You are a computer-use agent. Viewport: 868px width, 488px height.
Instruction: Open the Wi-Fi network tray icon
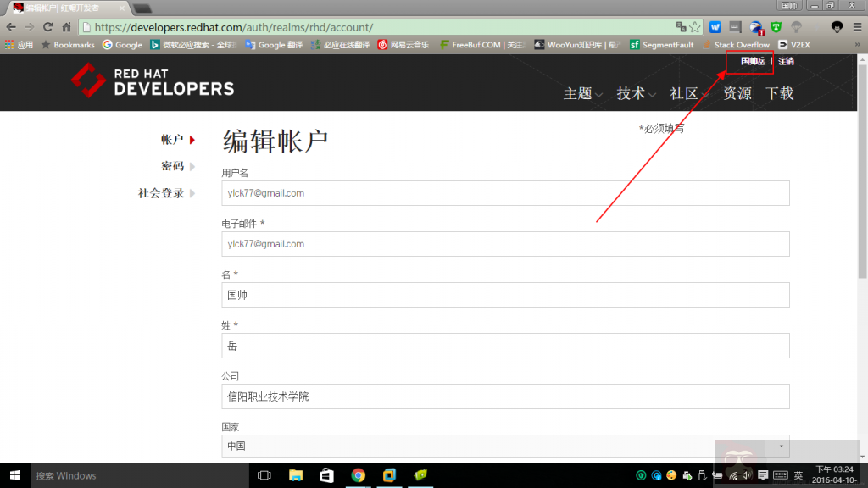pos(732,474)
